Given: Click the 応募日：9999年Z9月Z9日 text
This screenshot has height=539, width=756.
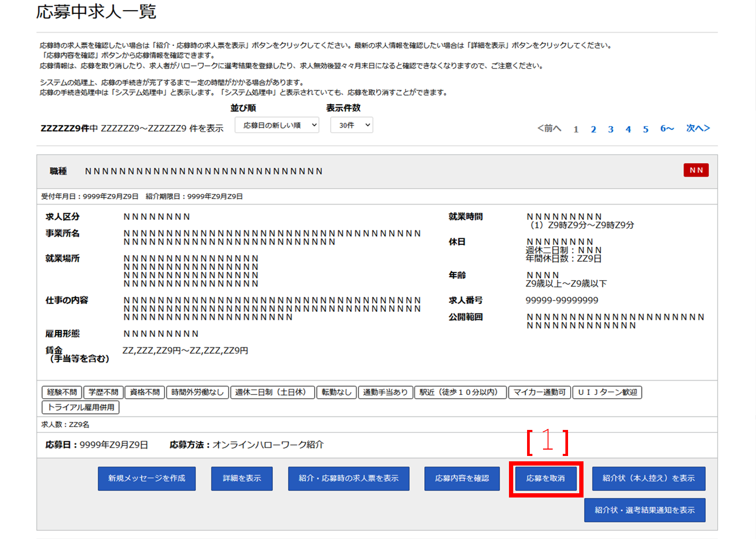Looking at the screenshot, I should pos(96,445).
